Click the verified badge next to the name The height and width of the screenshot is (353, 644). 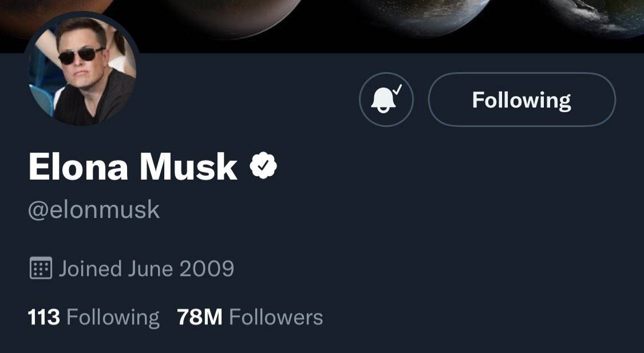[x=263, y=166]
